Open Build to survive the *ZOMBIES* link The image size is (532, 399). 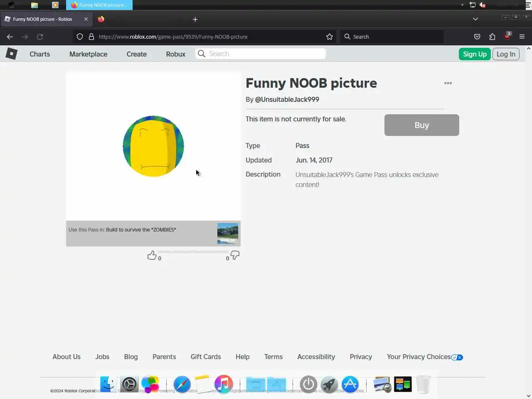(x=141, y=230)
